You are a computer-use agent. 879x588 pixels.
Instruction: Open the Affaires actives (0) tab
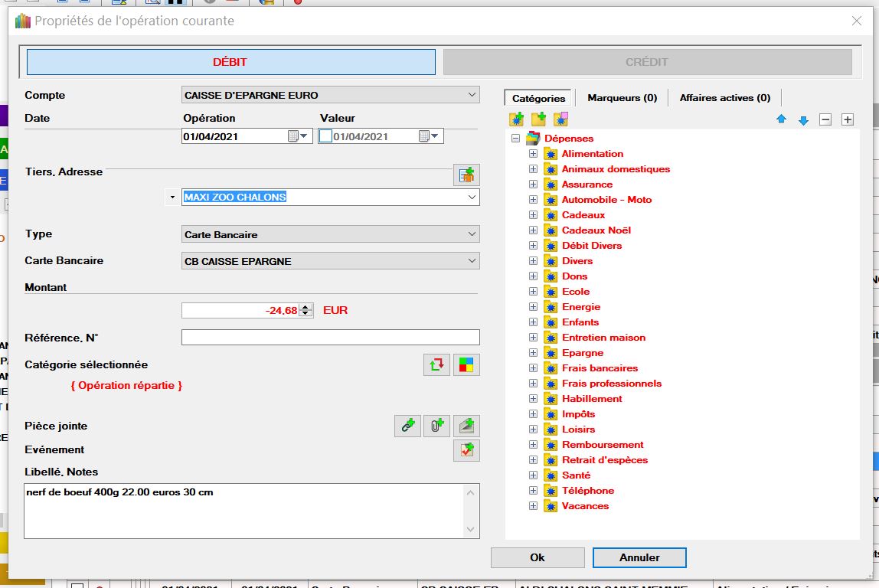click(724, 98)
